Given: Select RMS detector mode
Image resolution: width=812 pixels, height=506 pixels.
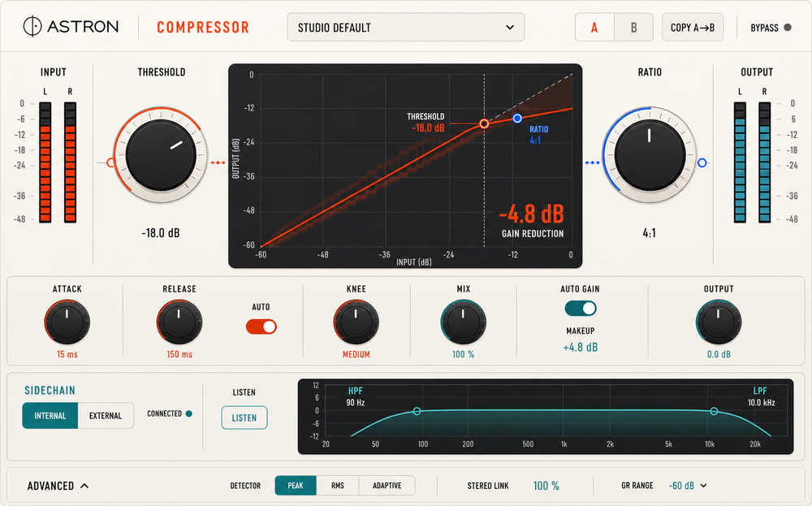Looking at the screenshot, I should tap(338, 486).
